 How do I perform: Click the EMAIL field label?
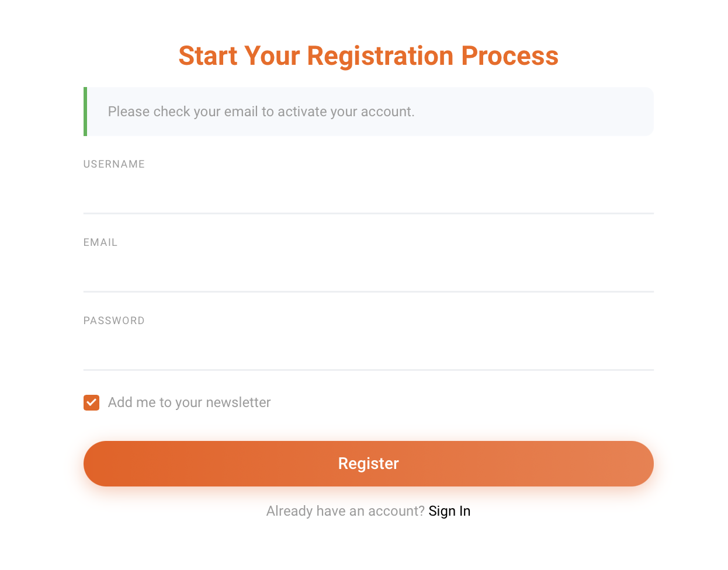point(100,242)
